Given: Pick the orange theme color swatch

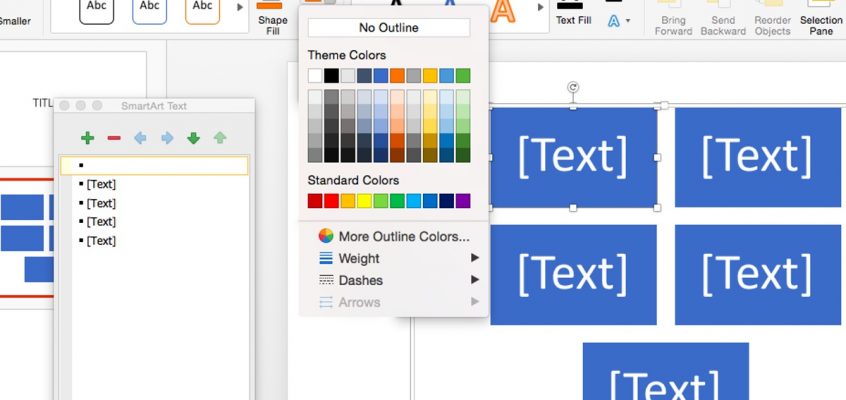Looking at the screenshot, I should [x=397, y=75].
